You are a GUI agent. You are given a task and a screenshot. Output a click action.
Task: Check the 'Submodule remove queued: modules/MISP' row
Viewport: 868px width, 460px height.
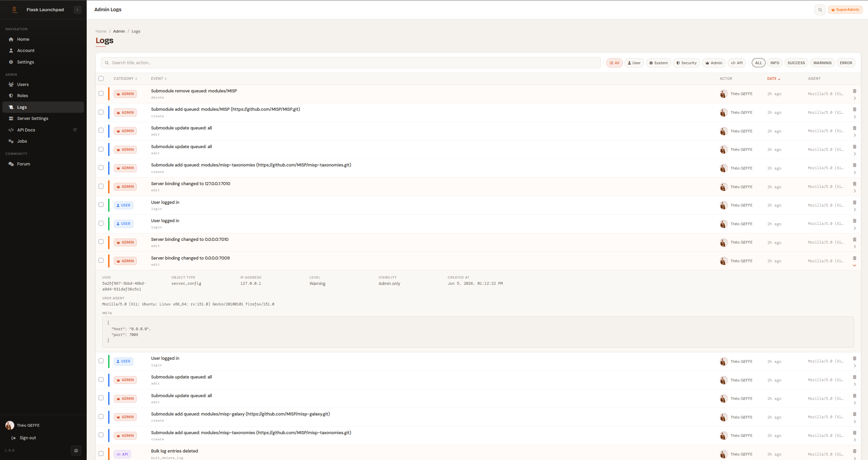pyautogui.click(x=101, y=93)
